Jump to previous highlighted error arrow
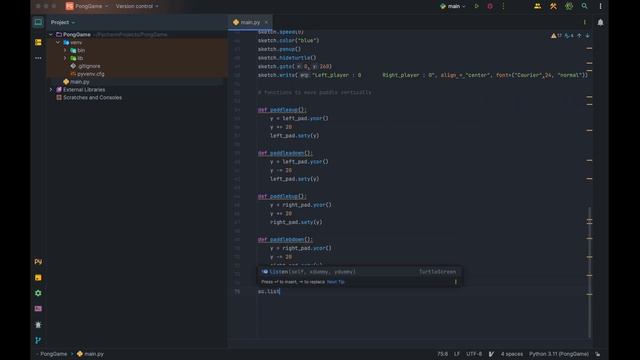This screenshot has width=640, height=360. (579, 36)
